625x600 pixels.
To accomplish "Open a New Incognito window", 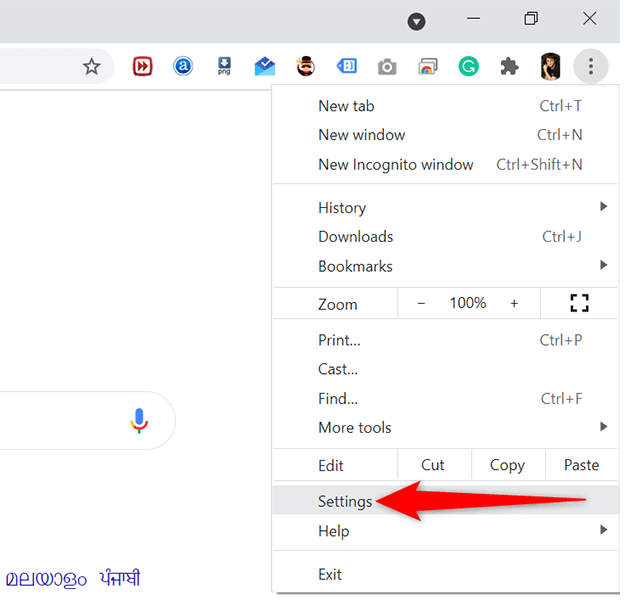I will click(445, 165).
